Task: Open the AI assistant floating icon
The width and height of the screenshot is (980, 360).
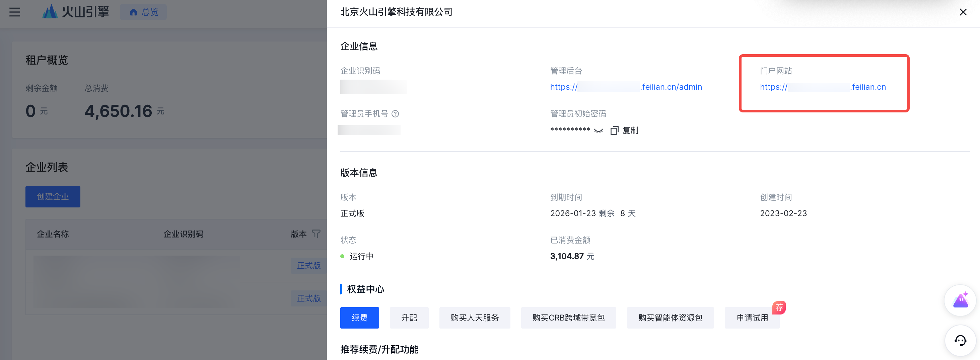Action: pyautogui.click(x=960, y=300)
